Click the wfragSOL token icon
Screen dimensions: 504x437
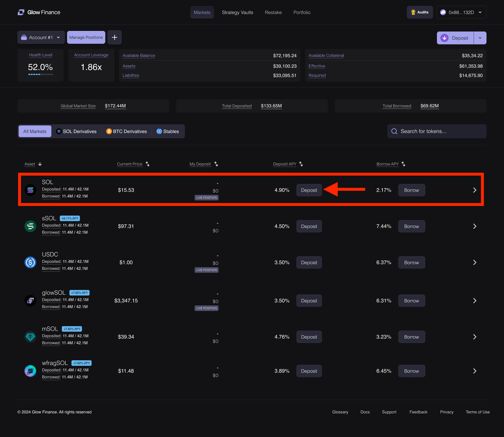click(30, 371)
